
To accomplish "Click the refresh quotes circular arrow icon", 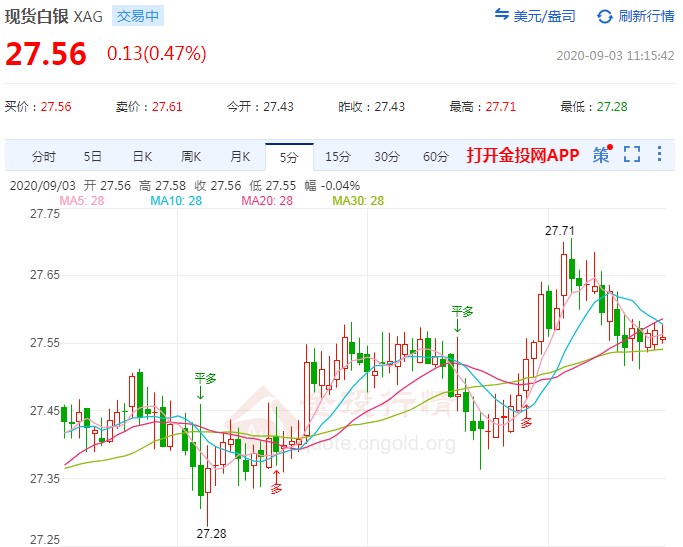I will click(x=604, y=16).
